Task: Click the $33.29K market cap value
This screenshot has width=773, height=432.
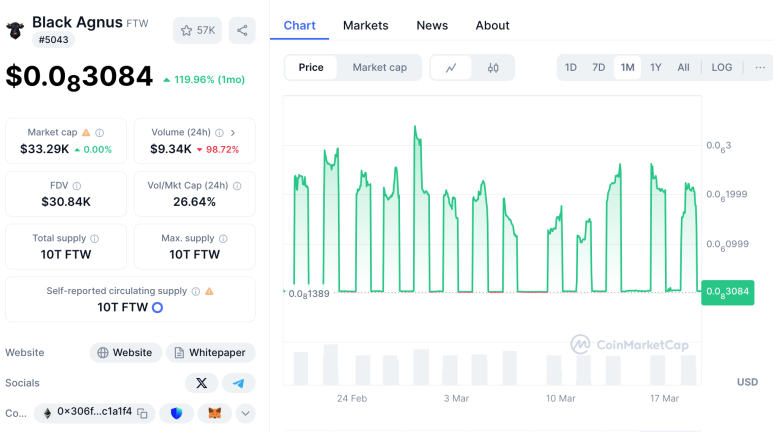Action: point(44,149)
